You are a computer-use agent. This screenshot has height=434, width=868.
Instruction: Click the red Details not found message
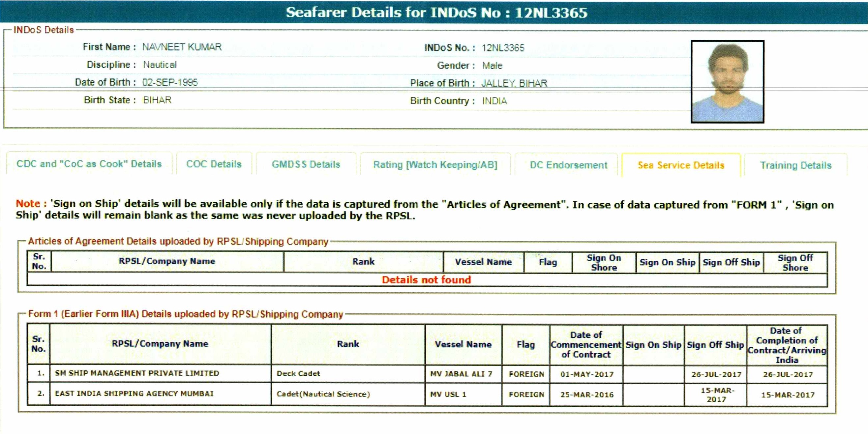426,280
